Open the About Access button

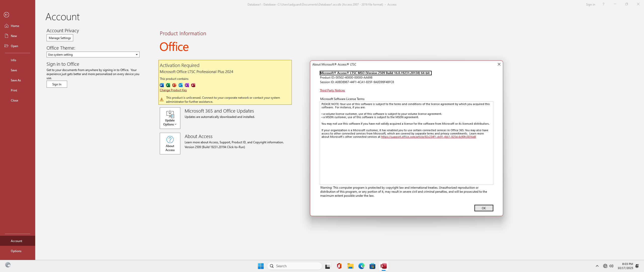coord(170,144)
